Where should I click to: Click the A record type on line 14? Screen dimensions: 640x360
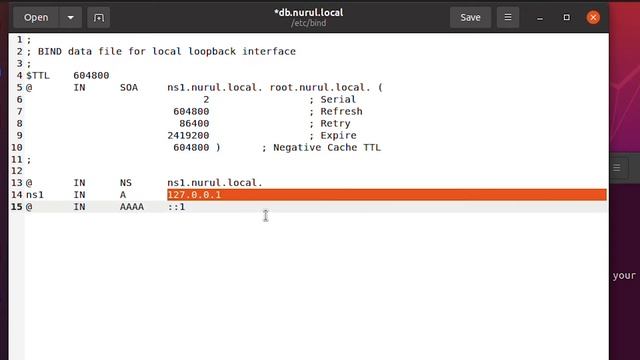(123, 195)
